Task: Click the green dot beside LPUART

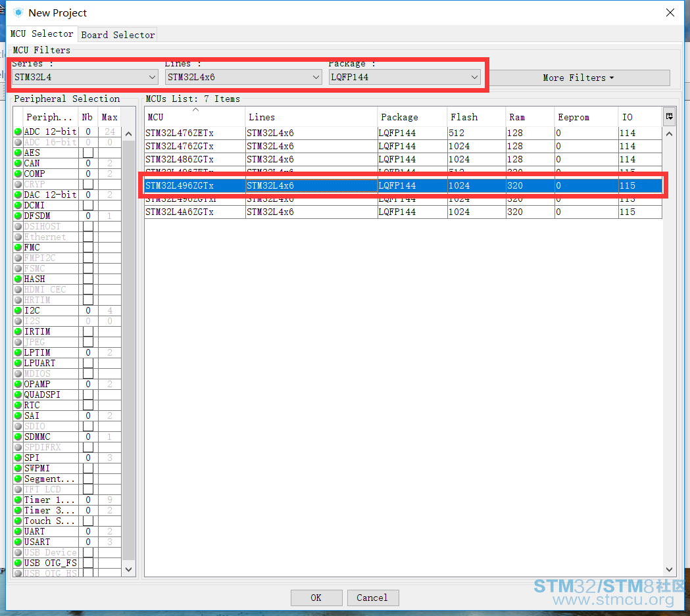Action: (x=18, y=363)
